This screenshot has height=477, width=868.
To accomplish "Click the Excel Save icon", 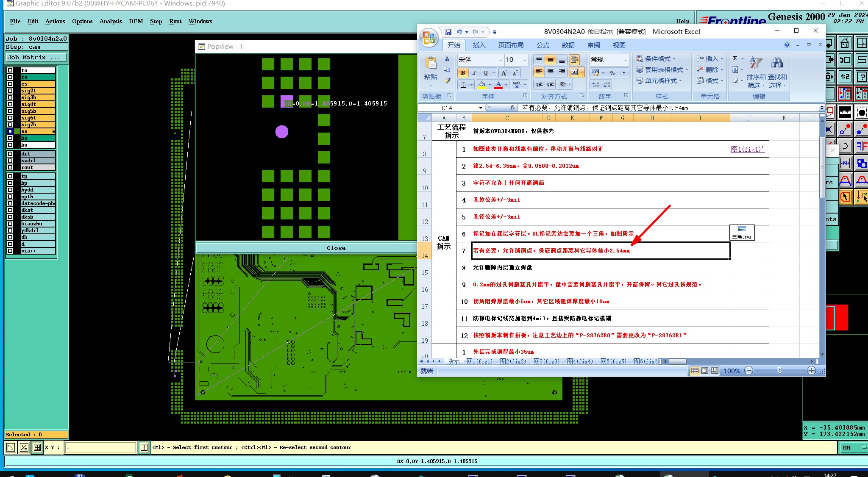I will click(448, 32).
